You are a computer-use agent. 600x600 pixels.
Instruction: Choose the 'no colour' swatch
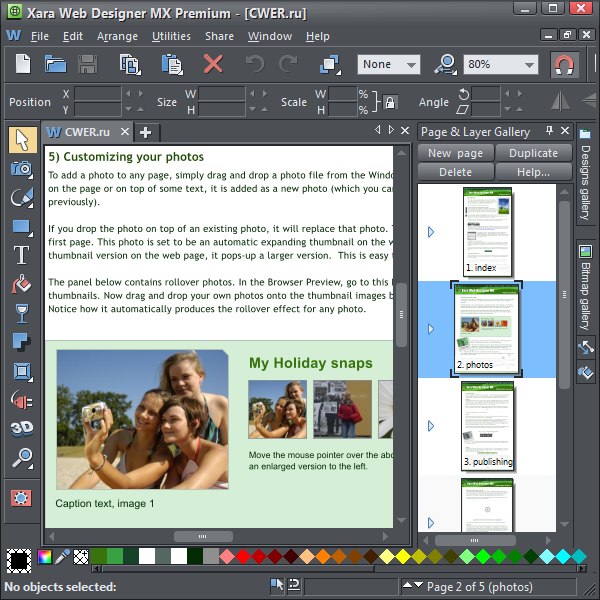(81, 557)
